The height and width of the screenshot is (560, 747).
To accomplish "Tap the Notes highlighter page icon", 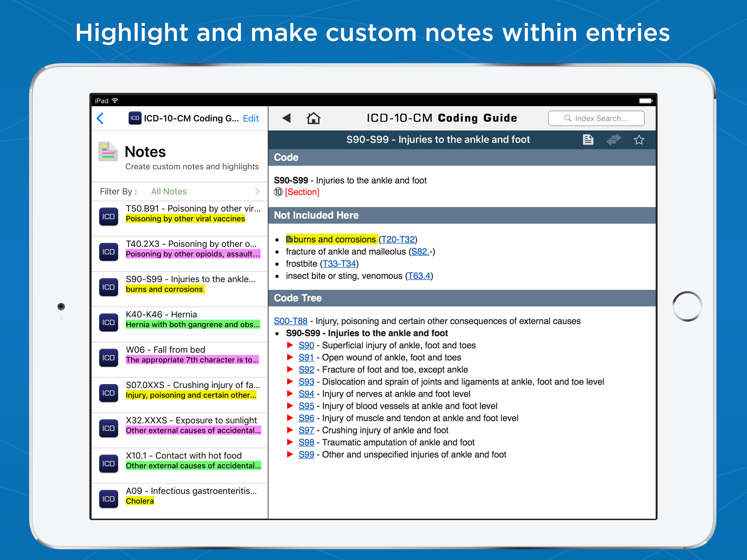I will pos(108,152).
